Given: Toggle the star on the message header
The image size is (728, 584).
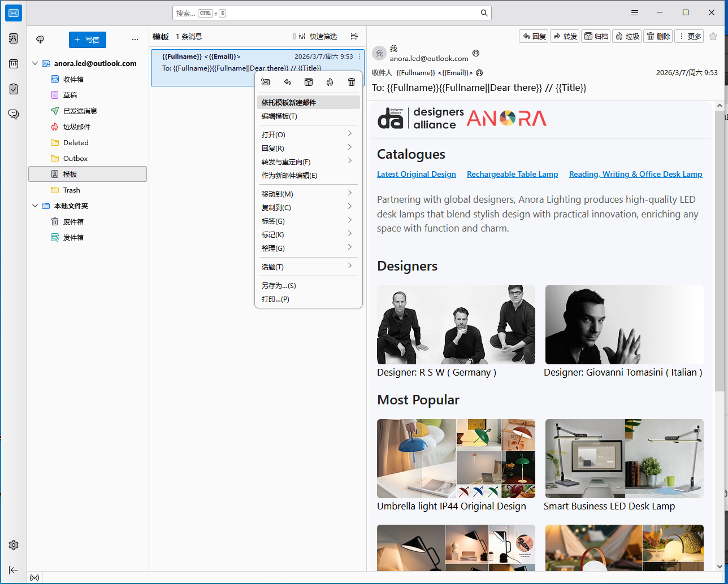Looking at the screenshot, I should [713, 36].
